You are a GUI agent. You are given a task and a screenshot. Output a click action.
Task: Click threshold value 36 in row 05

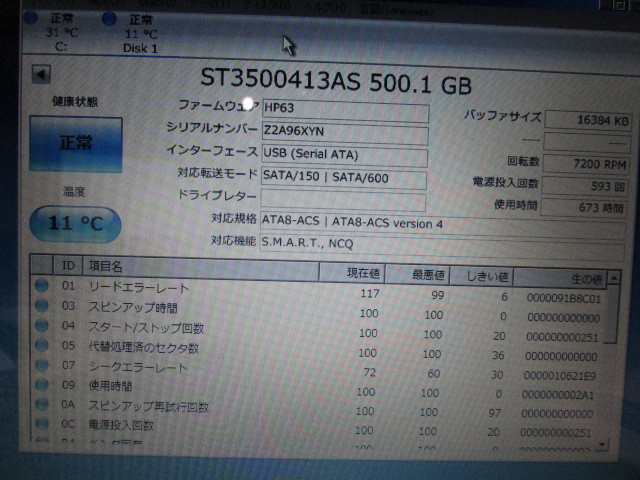click(498, 356)
